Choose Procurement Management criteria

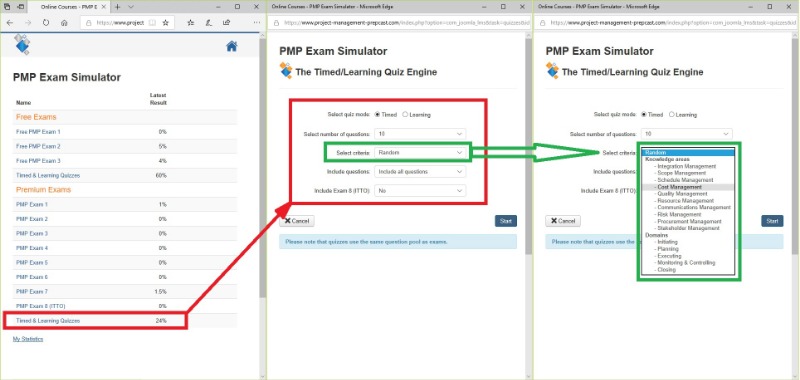689,221
